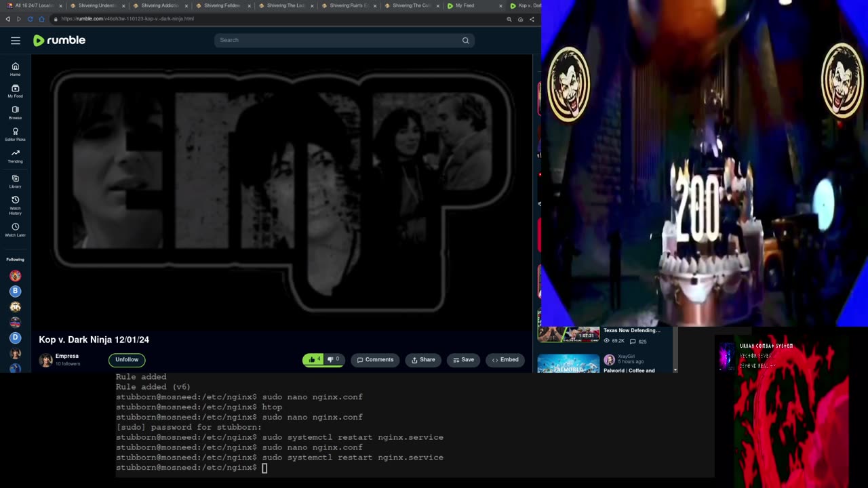This screenshot has width=868, height=488.
Task: Click the browser zoom icon near address bar
Action: tap(509, 19)
